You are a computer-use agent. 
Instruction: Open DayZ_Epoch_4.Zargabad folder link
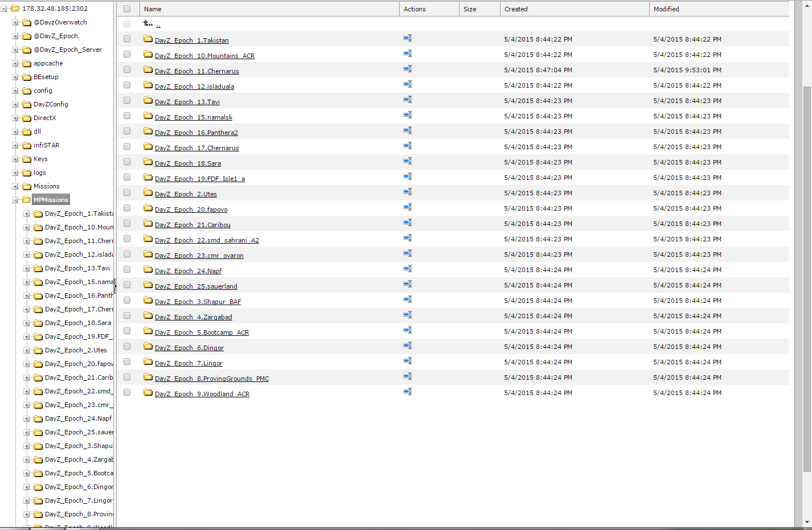point(194,317)
